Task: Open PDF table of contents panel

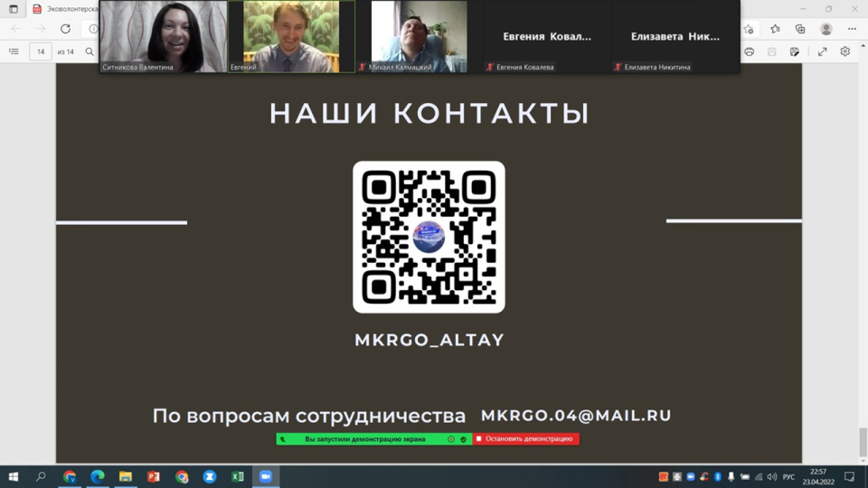Action: [x=14, y=52]
